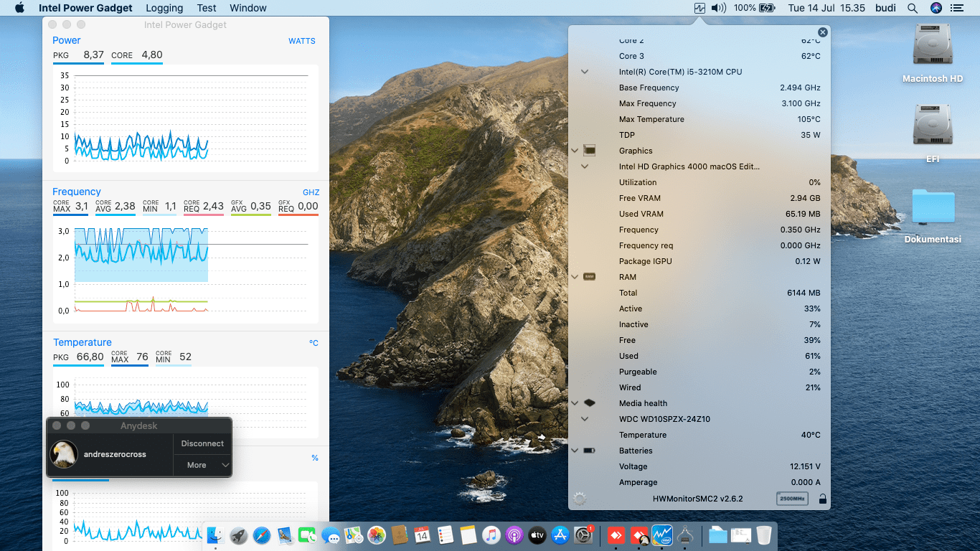Click the Disconnect button in Anydesk

tap(202, 443)
